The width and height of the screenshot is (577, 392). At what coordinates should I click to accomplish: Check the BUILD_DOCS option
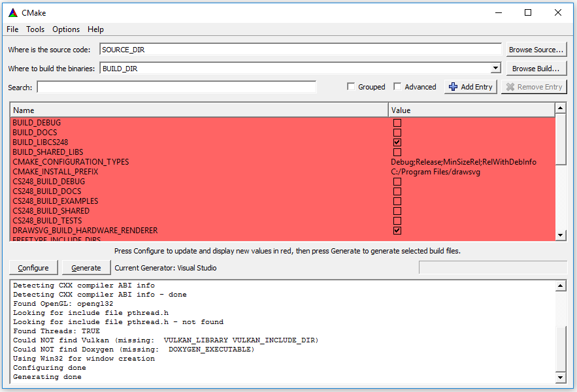pyautogui.click(x=397, y=133)
